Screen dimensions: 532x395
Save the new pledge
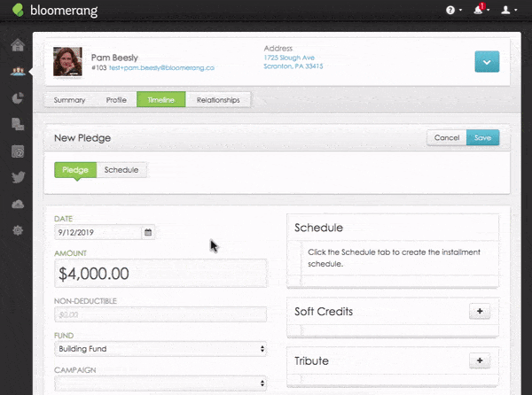click(483, 137)
